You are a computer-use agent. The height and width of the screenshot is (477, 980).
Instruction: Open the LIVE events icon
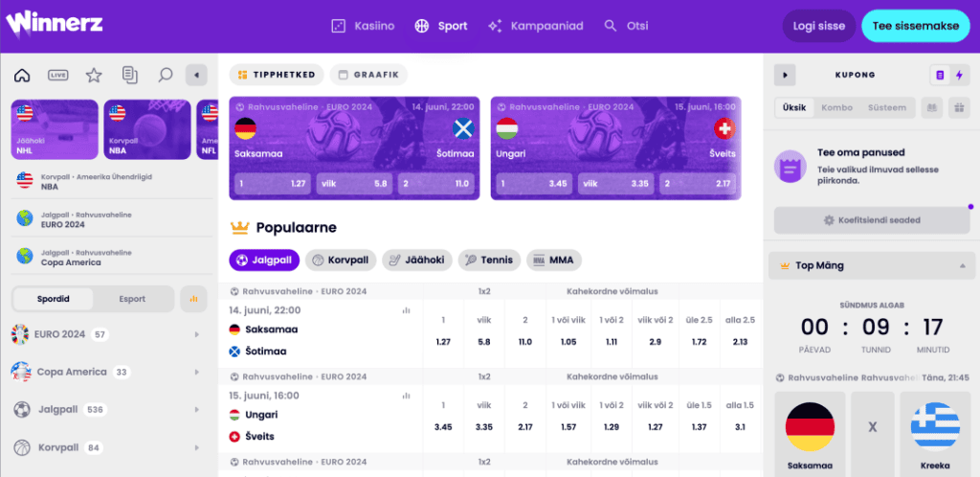point(58,76)
